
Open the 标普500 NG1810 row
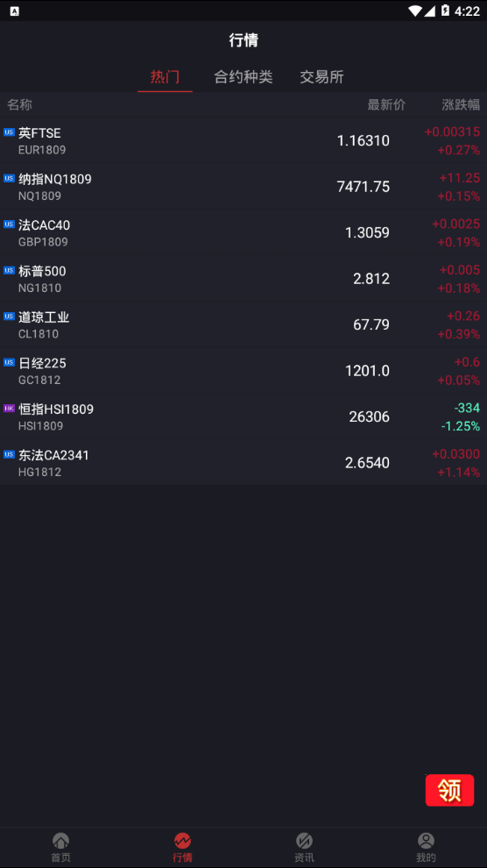(243, 279)
